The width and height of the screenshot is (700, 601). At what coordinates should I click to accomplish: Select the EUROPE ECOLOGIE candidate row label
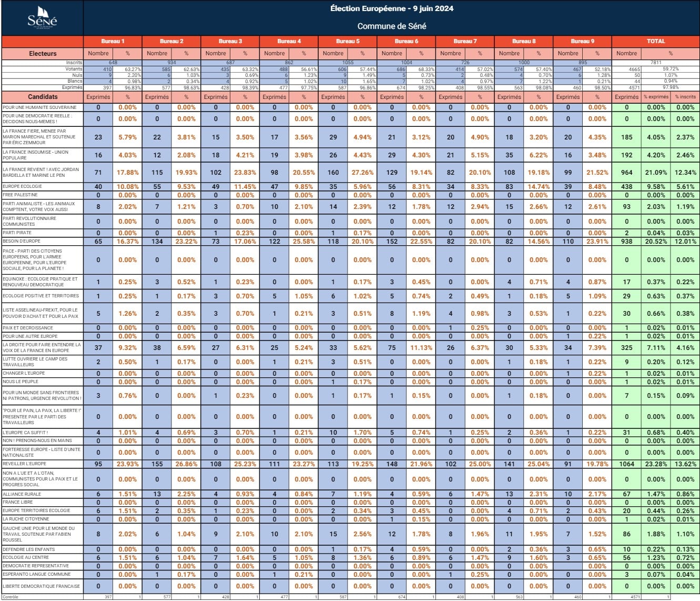coord(23,186)
